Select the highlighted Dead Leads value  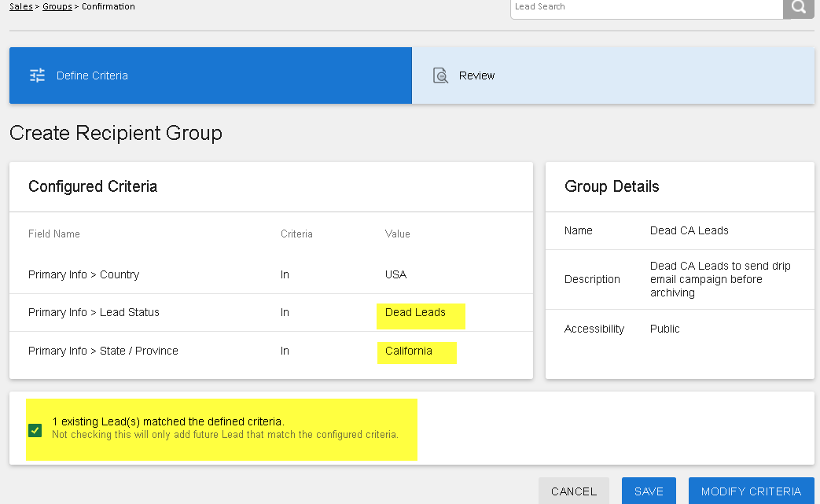click(415, 312)
